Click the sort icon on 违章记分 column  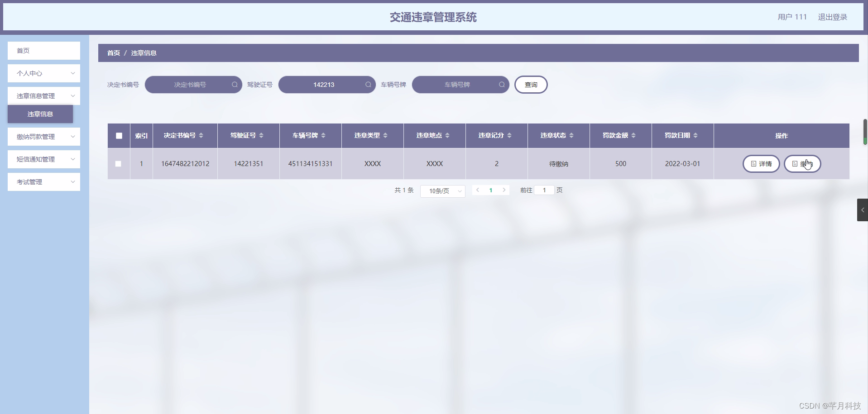pyautogui.click(x=509, y=135)
